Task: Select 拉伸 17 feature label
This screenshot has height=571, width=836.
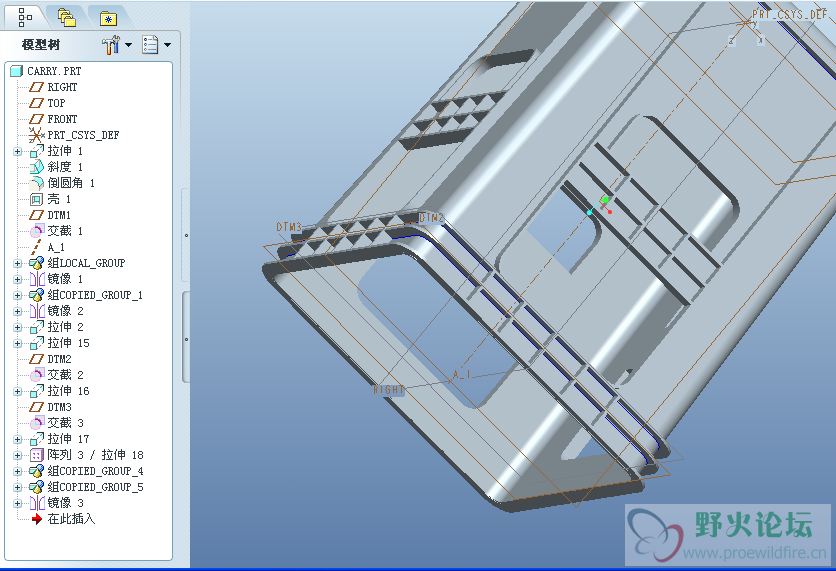Action: pyautogui.click(x=69, y=439)
